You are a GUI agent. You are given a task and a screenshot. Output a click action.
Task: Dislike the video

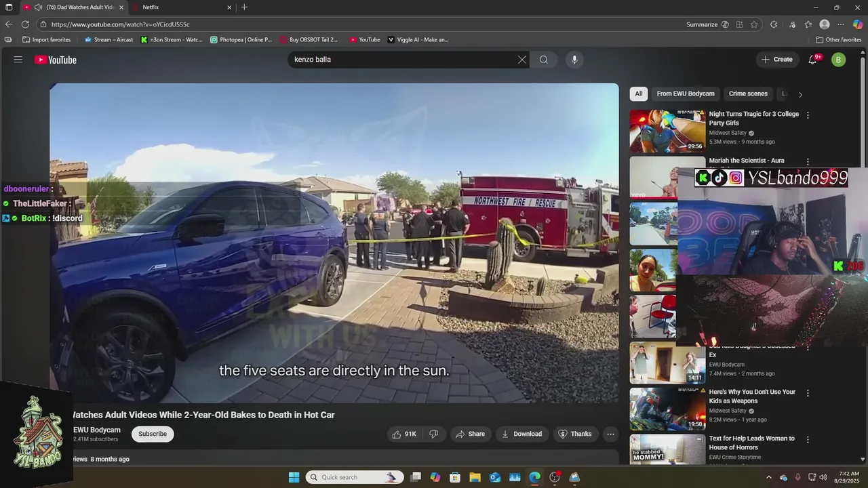(x=434, y=434)
